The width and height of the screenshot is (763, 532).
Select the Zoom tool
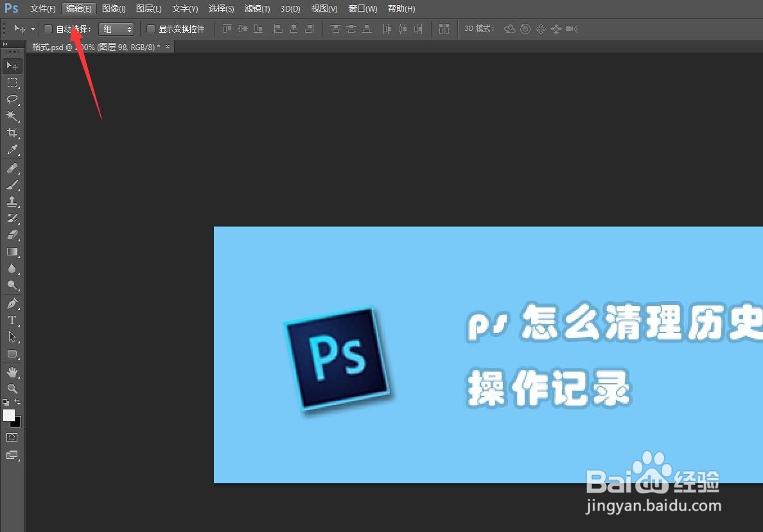13,388
